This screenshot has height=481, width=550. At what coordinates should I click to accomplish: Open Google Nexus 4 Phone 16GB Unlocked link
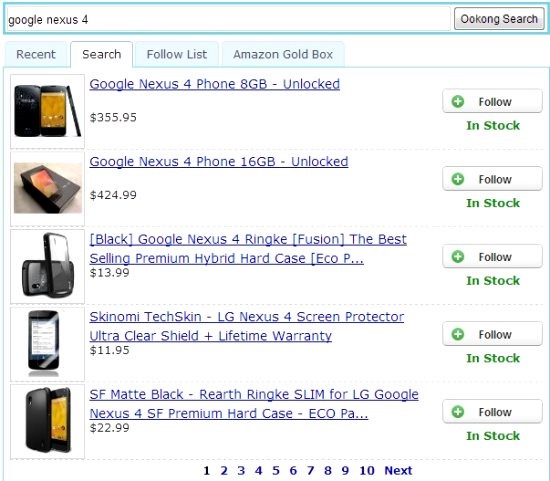coord(219,162)
